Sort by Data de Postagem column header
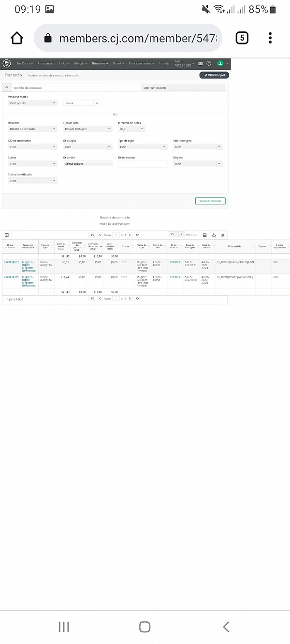Screen dimensions: 290x644 (x=190, y=246)
